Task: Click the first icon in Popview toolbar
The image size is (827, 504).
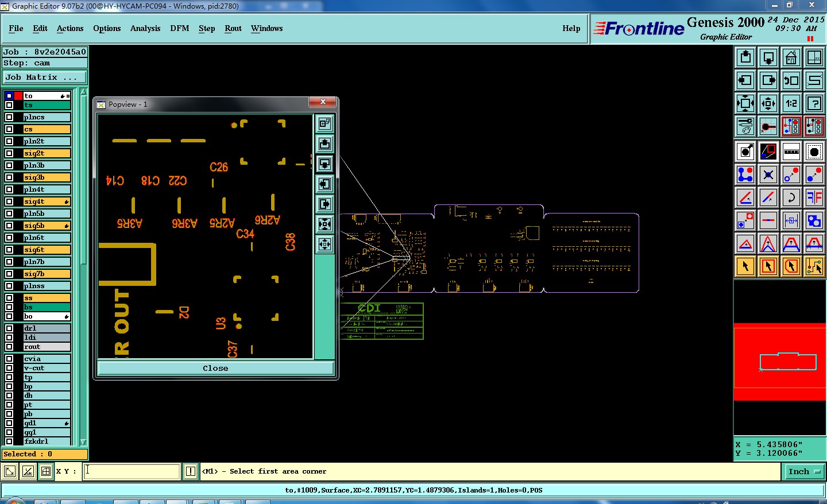Action: (325, 123)
